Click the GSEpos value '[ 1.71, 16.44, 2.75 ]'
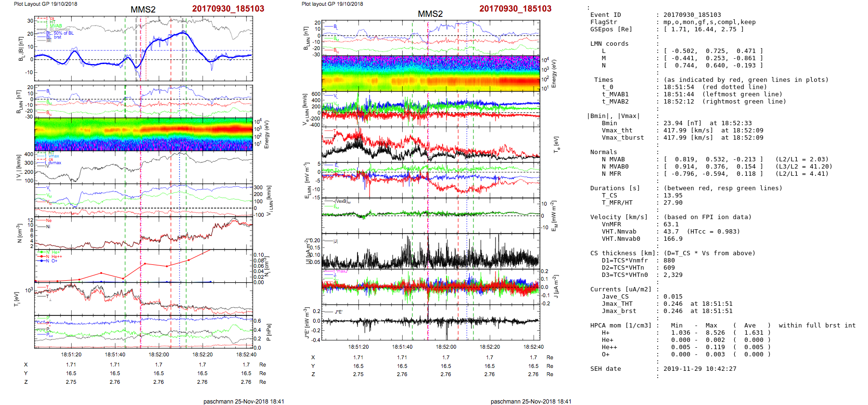This screenshot has height=405, width=868. (703, 29)
